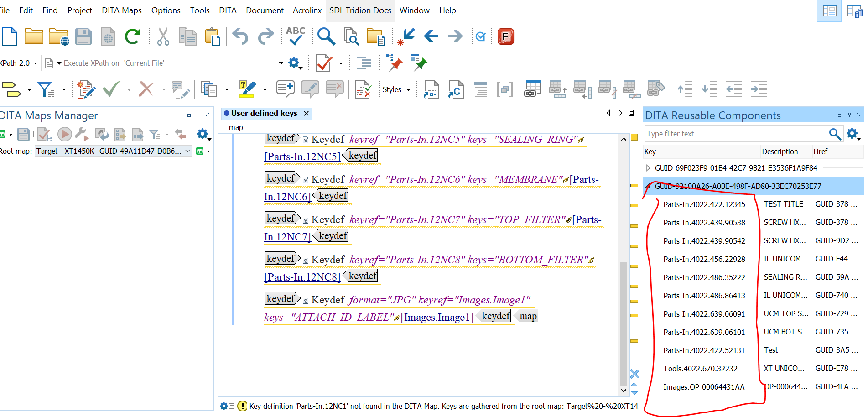Undo last edit with the undo arrow
Image resolution: width=868 pixels, height=417 pixels.
click(240, 36)
